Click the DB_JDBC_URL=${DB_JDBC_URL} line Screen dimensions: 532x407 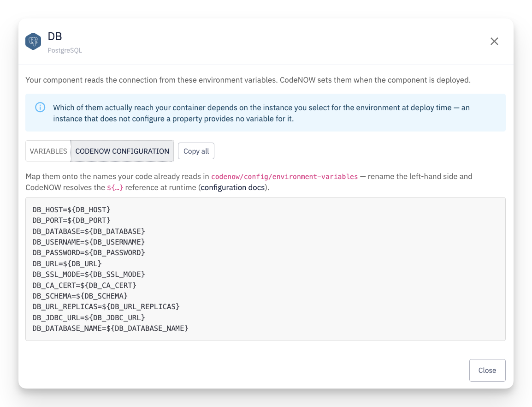(89, 317)
